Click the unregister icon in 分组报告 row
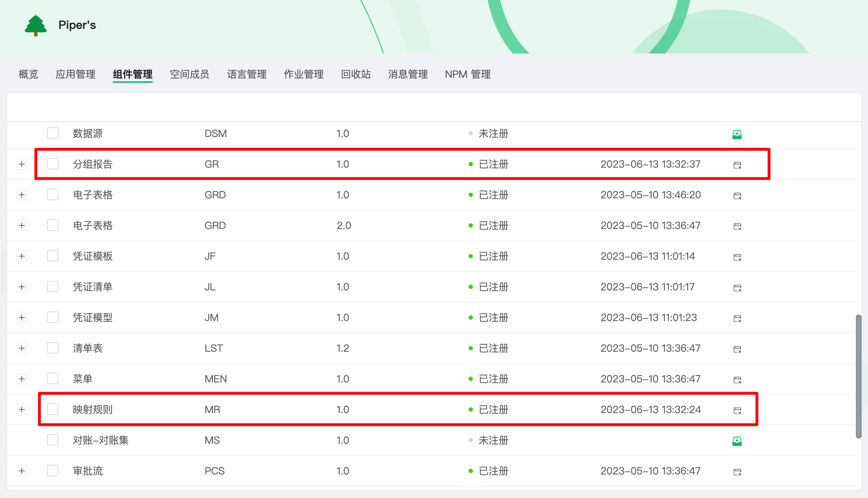The width and height of the screenshot is (868, 498). tap(737, 165)
